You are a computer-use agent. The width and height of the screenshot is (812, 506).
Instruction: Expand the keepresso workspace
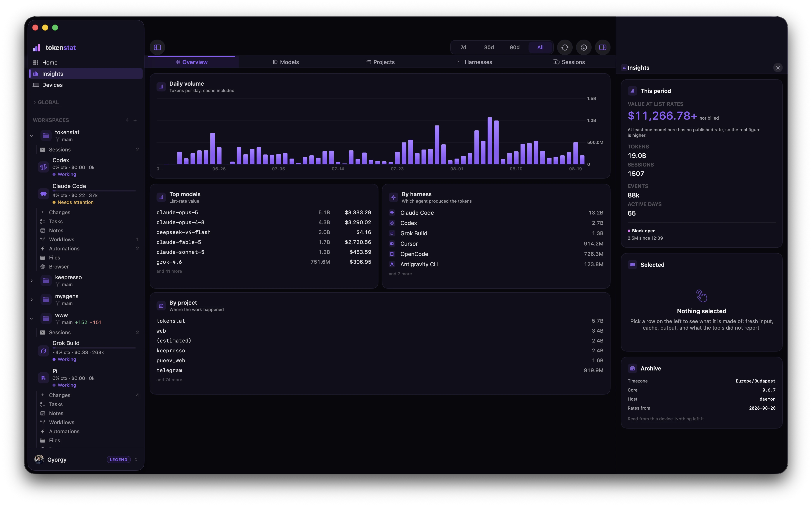click(x=32, y=281)
